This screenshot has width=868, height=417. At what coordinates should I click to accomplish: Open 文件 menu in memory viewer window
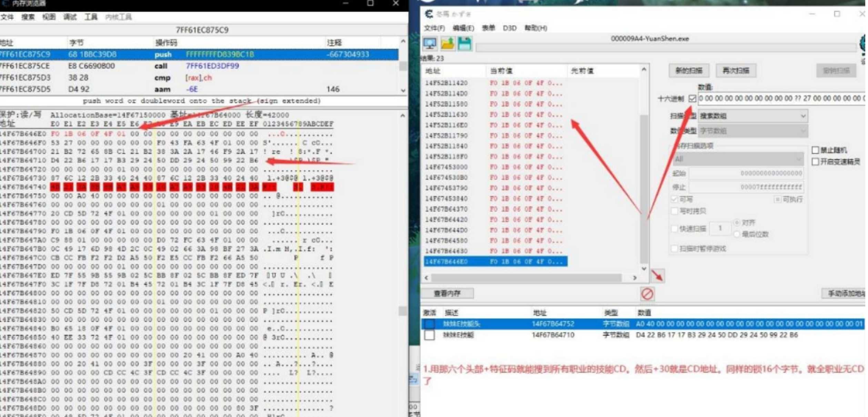click(x=7, y=17)
